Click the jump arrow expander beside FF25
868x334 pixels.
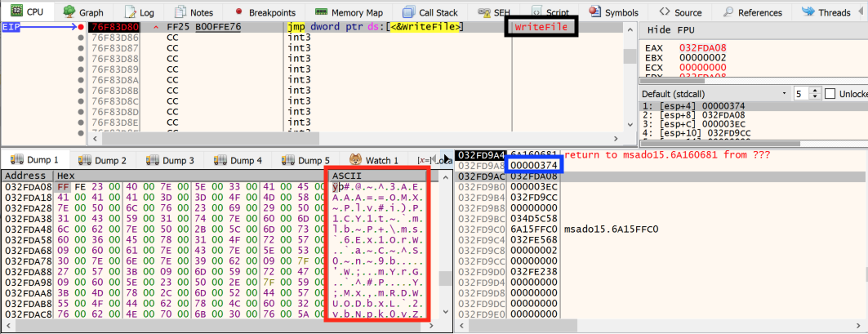click(x=154, y=27)
